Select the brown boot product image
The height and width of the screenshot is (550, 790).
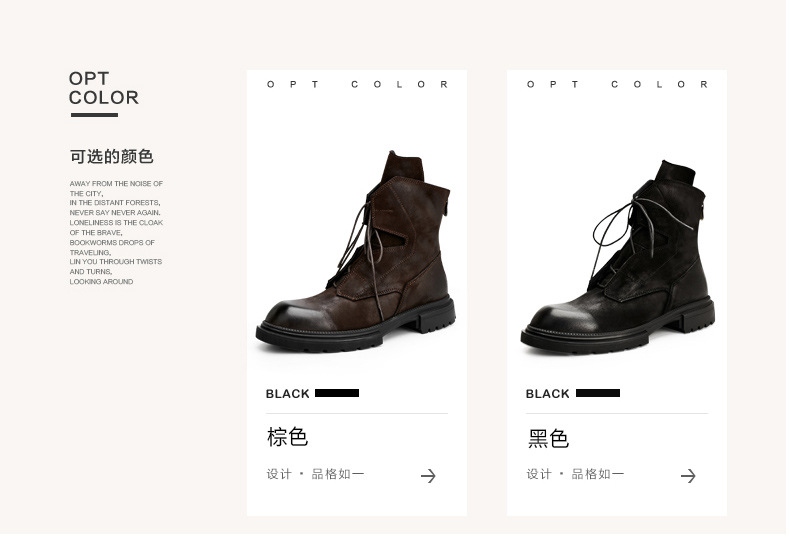(356, 251)
